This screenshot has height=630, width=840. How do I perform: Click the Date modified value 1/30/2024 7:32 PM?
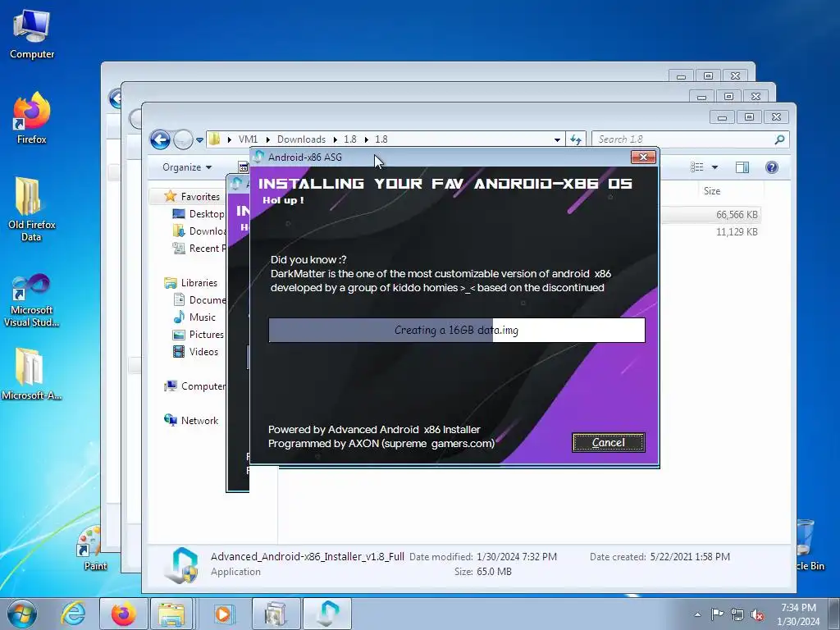click(x=517, y=557)
